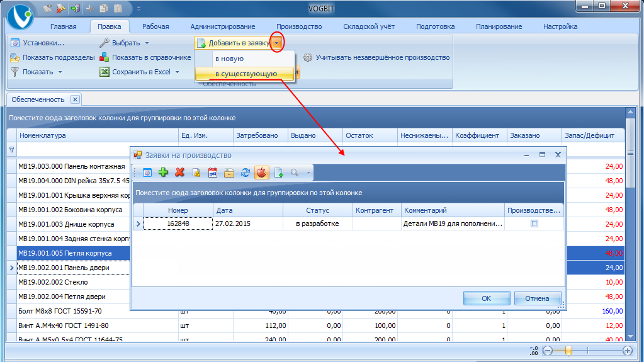Click the quick-access icon with red X
The image size is (644, 362).
pyautogui.click(x=61, y=8)
